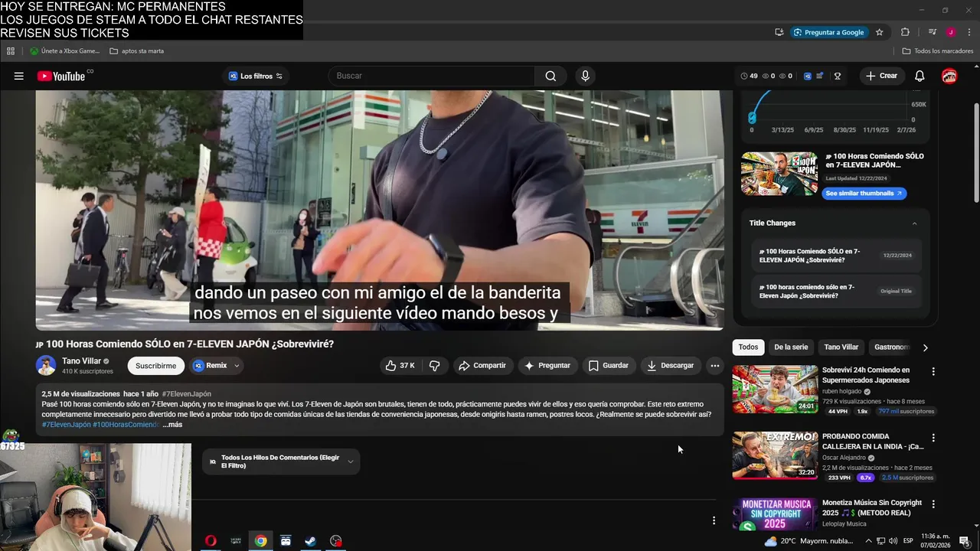This screenshot has height=551, width=980.
Task: Select the Todos chip
Action: click(x=748, y=347)
